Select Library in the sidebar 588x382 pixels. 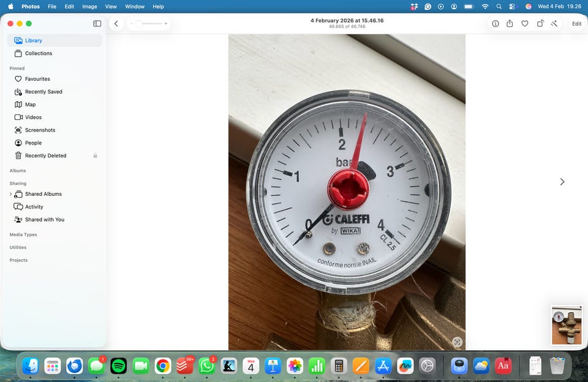pyautogui.click(x=55, y=40)
